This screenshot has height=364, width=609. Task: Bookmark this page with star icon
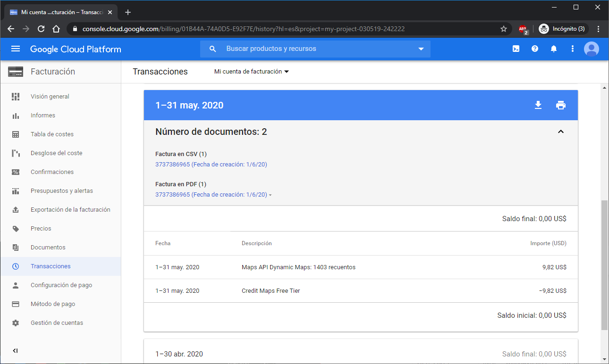point(504,29)
